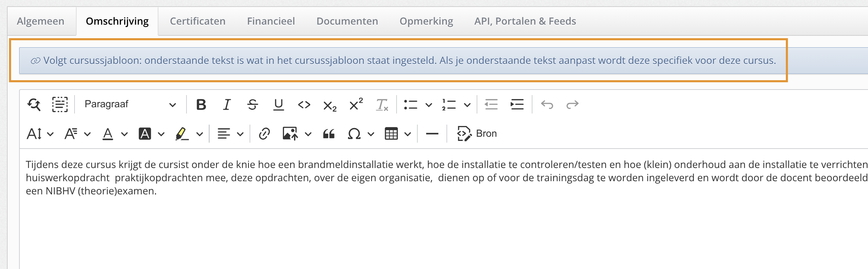Insert a horizontal line

click(432, 134)
